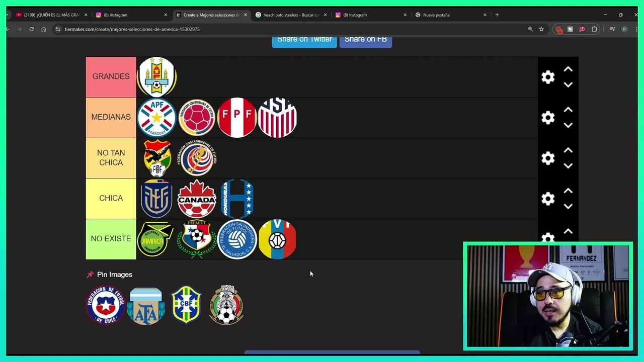Open settings gear for CHICA row

tap(548, 199)
